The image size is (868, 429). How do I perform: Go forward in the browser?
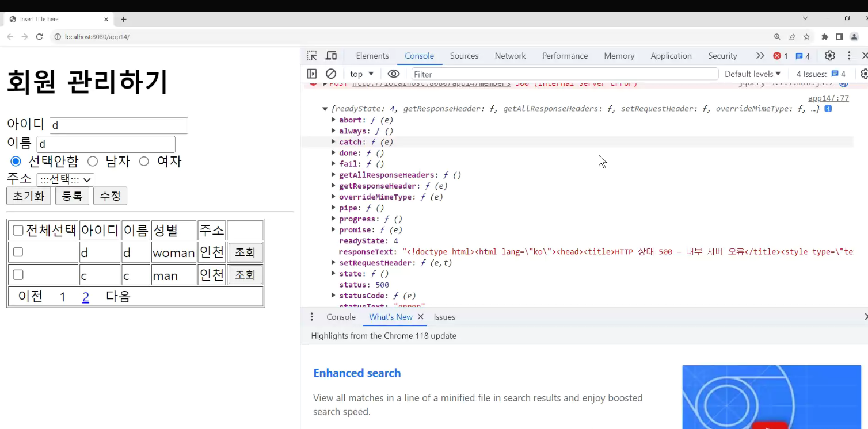[25, 37]
